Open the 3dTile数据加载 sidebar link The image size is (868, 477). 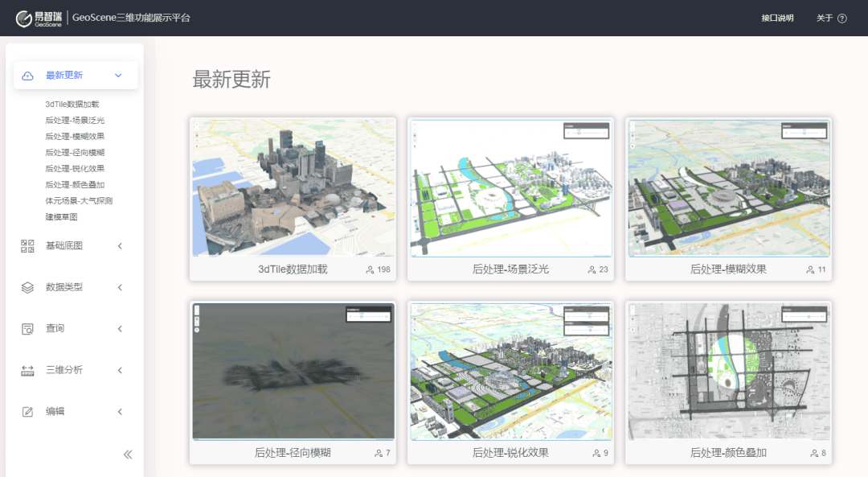click(72, 104)
